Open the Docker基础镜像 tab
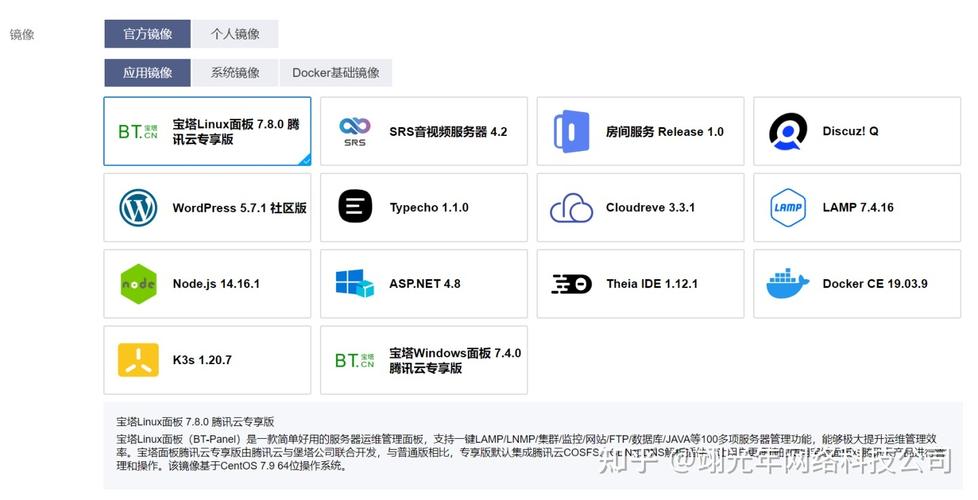978x500 pixels. pos(336,72)
